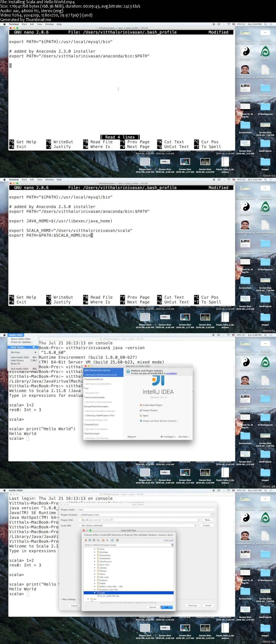Choose Hide Others in IntelliJ IDEA menu
Viewport: 276px width, 644px height.
pyautogui.click(x=23, y=360)
